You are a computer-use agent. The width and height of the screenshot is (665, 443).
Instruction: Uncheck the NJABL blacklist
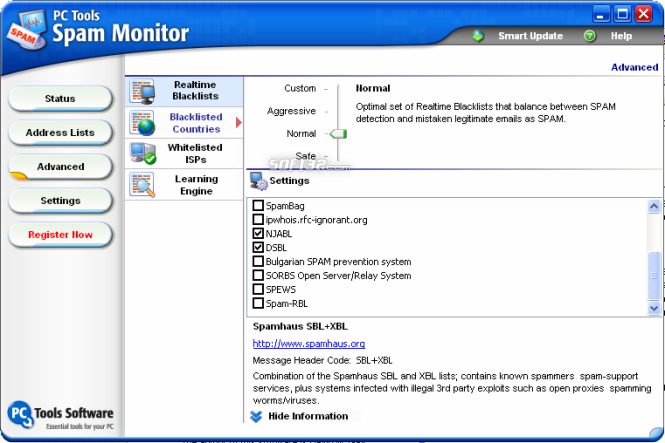pos(258,234)
